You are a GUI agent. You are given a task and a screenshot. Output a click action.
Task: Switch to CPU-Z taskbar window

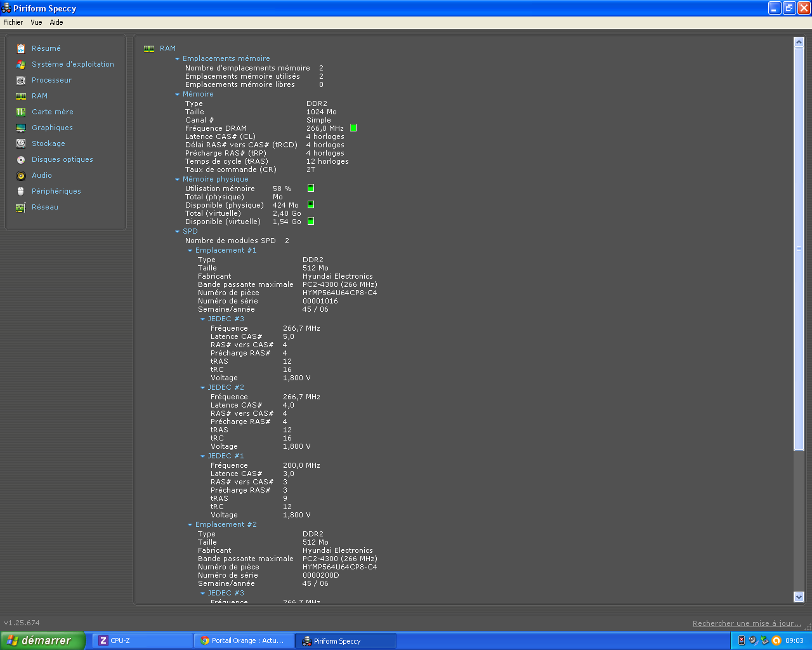click(142, 640)
